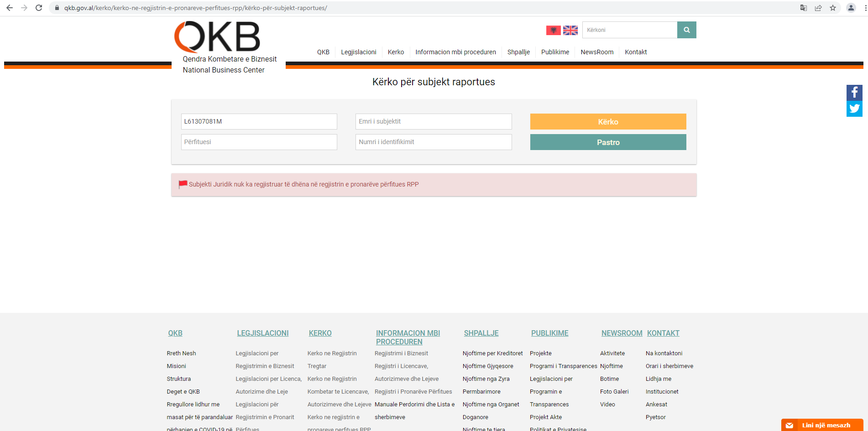Open the Legjislacioni menu
868x431 pixels.
tap(358, 52)
